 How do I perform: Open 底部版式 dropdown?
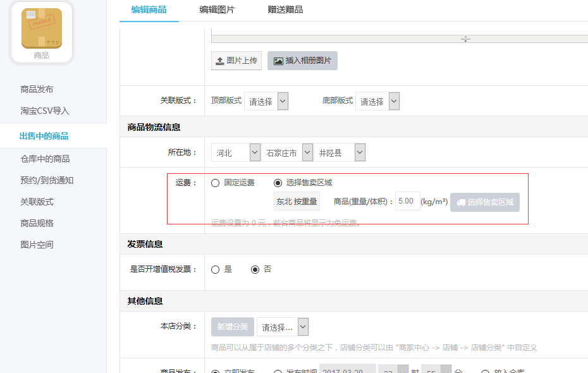click(x=377, y=101)
